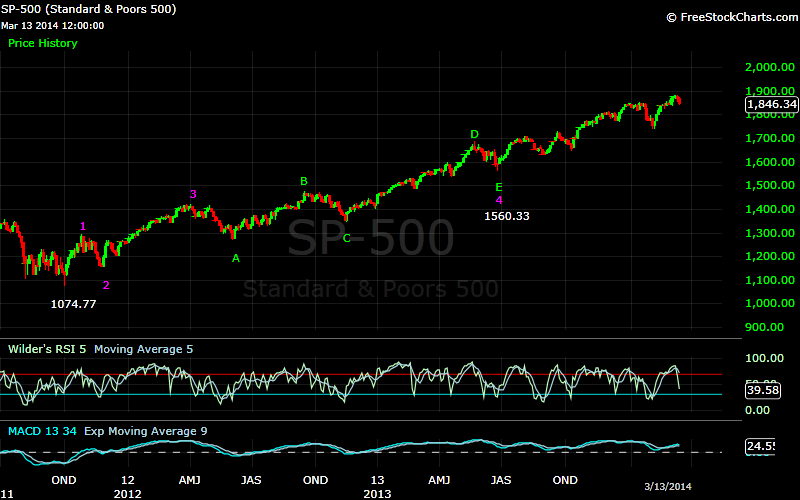This screenshot has height=500, width=800.
Task: Select the Exp Moving Average 9 label
Action: point(146,431)
